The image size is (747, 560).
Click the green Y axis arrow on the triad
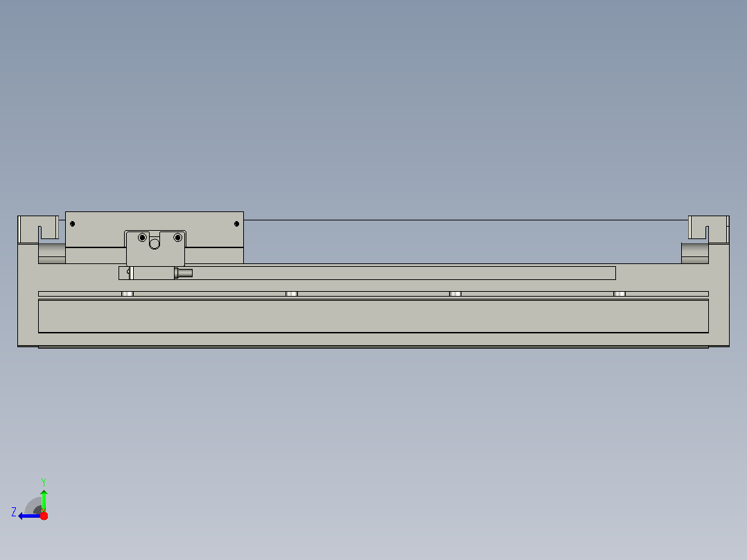(x=44, y=500)
